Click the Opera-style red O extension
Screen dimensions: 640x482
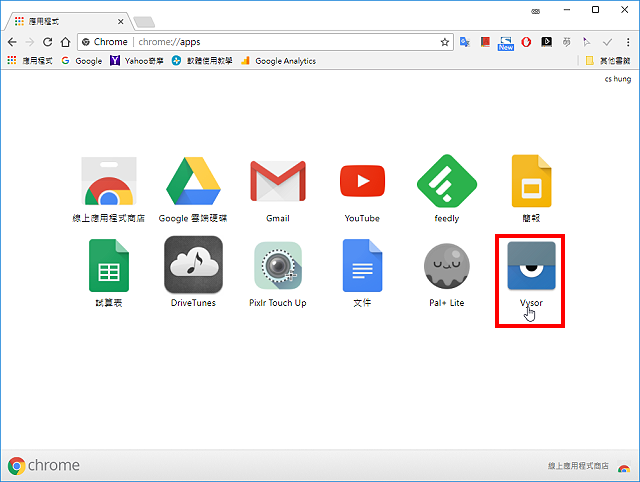(x=526, y=42)
